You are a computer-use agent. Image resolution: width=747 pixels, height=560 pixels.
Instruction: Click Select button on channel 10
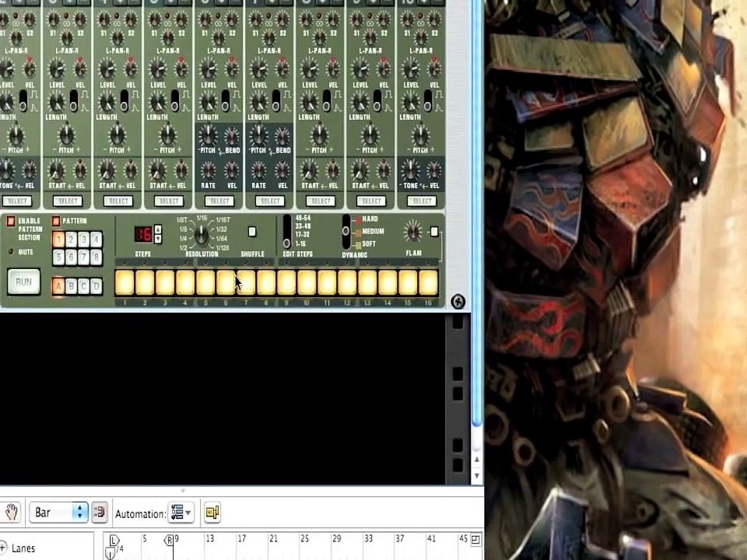pos(422,201)
